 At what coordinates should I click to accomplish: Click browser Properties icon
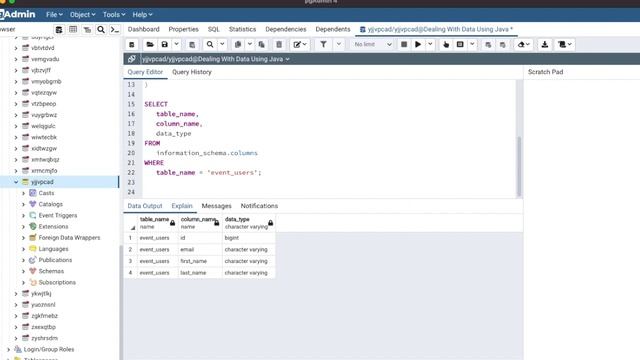tap(59, 29)
